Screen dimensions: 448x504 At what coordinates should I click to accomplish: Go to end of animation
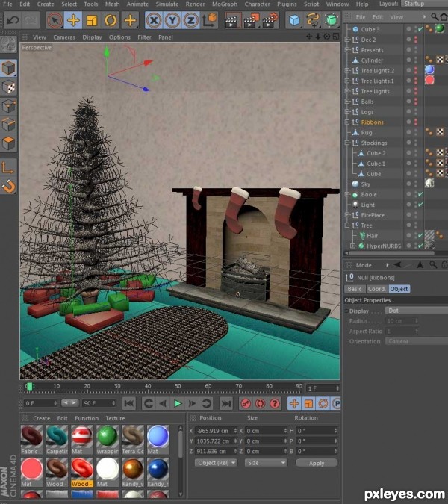pos(226,403)
